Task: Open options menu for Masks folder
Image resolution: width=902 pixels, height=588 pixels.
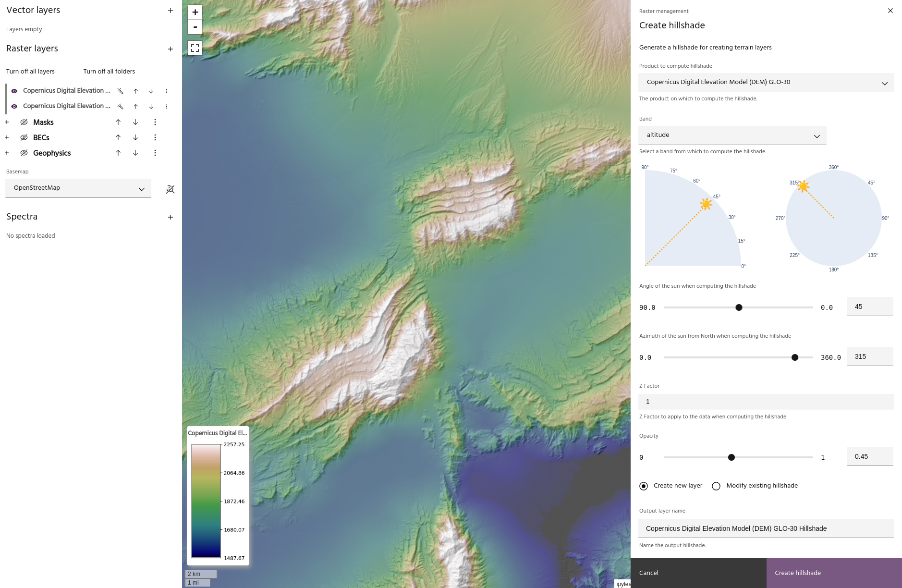Action: [x=155, y=122]
